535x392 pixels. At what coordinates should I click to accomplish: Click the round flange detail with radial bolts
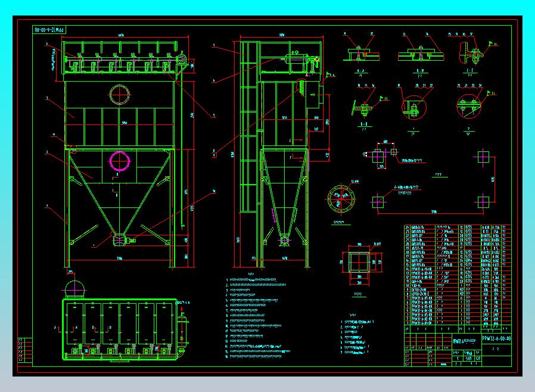coord(341,199)
